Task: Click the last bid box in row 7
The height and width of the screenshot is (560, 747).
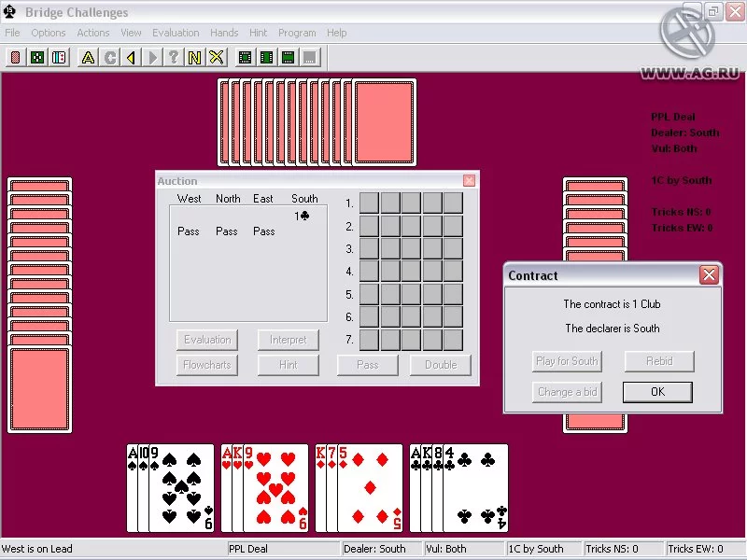Action: pyautogui.click(x=453, y=340)
